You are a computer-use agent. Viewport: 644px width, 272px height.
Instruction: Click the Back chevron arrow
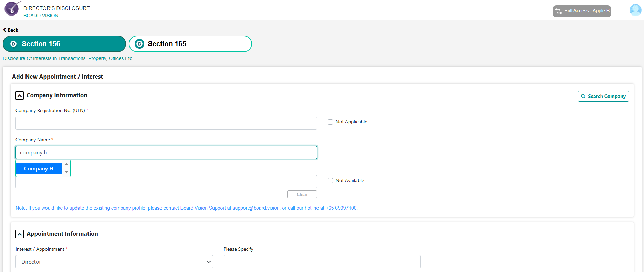(x=5, y=30)
